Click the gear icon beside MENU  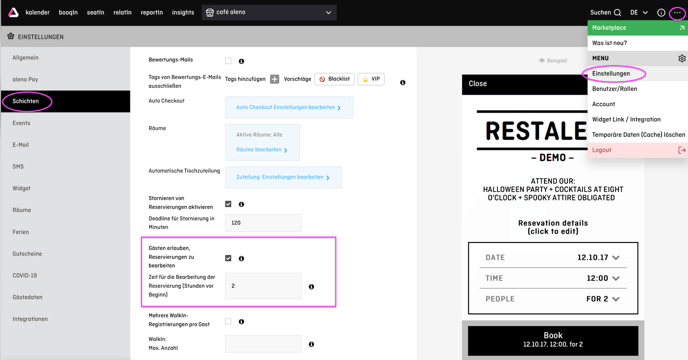tap(681, 58)
